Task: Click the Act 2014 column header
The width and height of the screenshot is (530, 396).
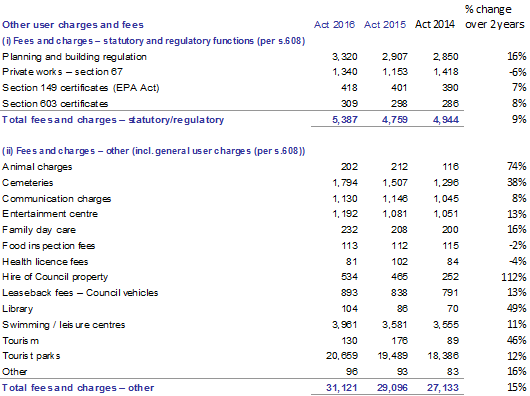Action: point(435,24)
